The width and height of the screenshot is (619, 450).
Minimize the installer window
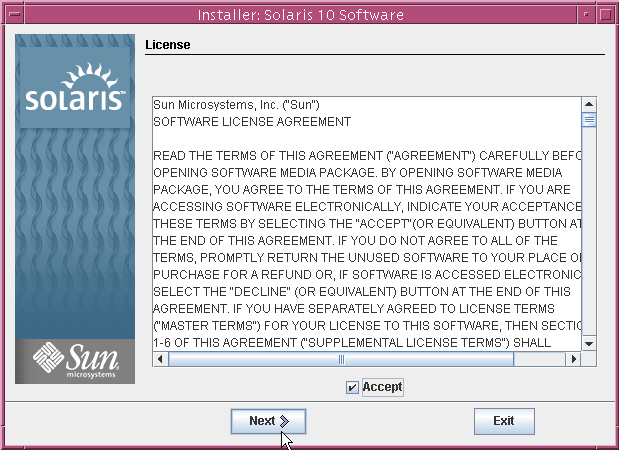[586, 15]
